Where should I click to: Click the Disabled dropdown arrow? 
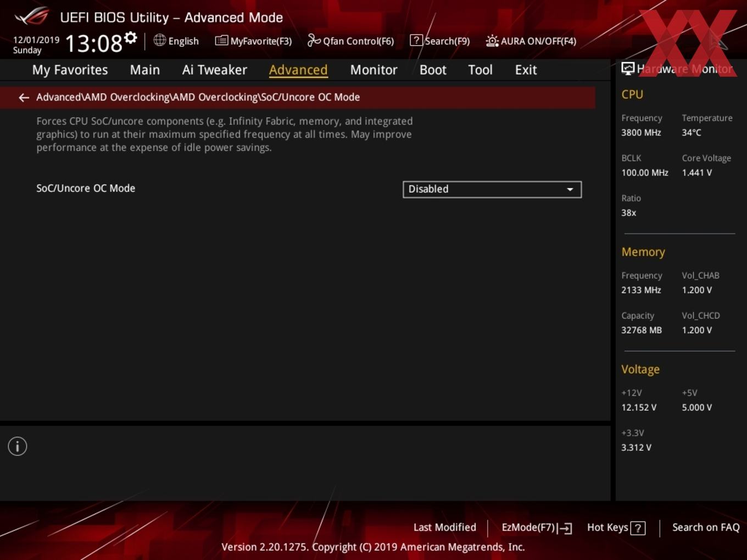[x=570, y=189]
